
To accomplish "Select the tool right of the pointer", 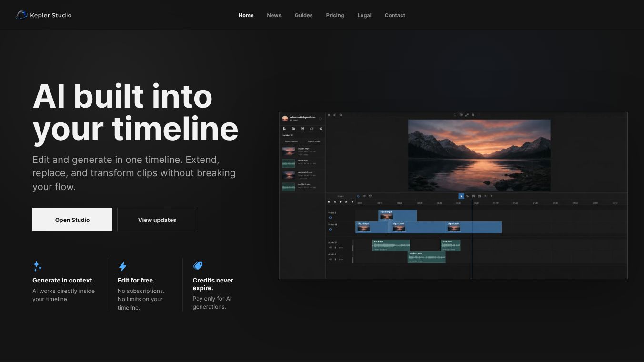I will pos(467,196).
